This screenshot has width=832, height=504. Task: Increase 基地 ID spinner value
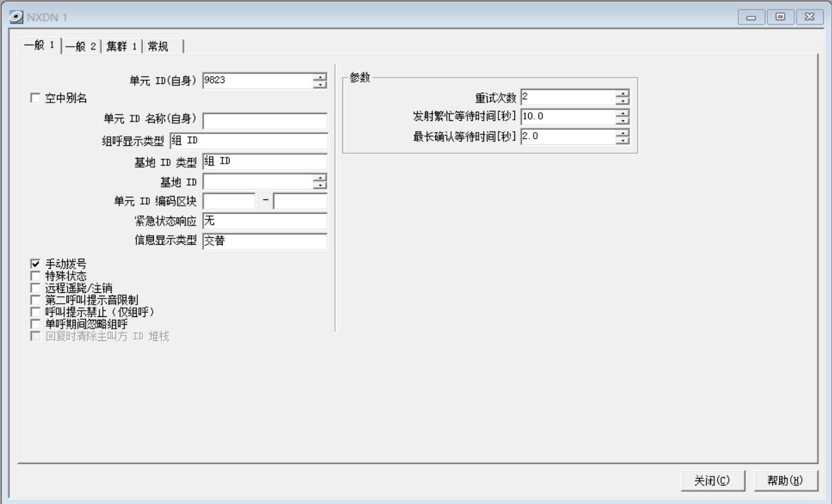click(320, 178)
